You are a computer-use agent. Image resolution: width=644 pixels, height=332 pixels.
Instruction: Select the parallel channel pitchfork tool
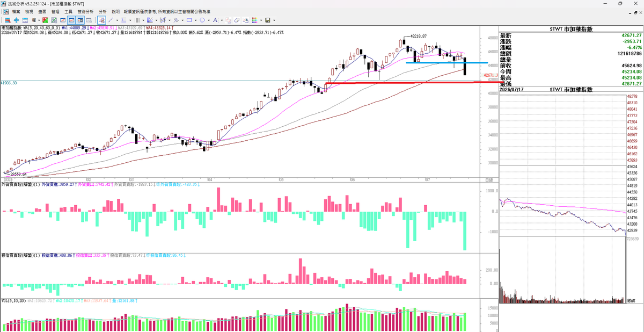(163, 20)
